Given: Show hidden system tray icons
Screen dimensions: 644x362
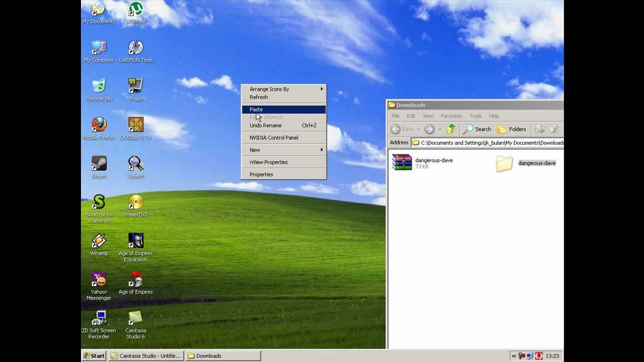Looking at the screenshot, I should coord(514,356).
